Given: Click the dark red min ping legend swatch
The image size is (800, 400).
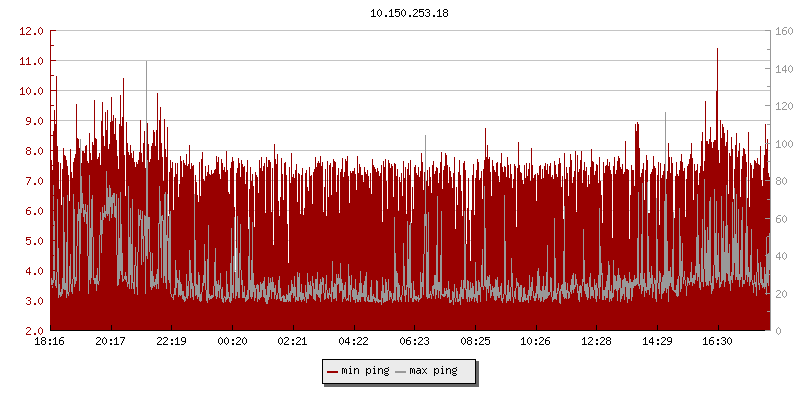Looking at the screenshot, I should coord(333,371).
